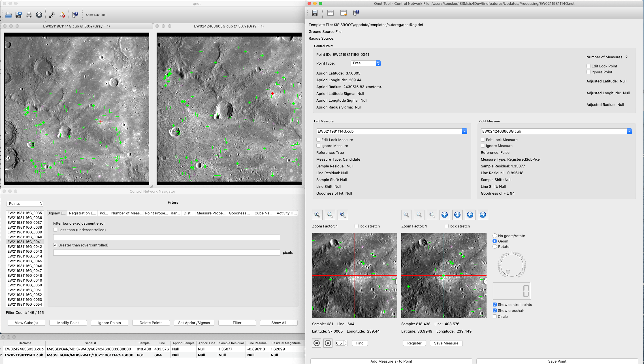Image resolution: width=644 pixels, height=364 pixels.
Task: Click the rotation dial control
Action: (x=512, y=265)
